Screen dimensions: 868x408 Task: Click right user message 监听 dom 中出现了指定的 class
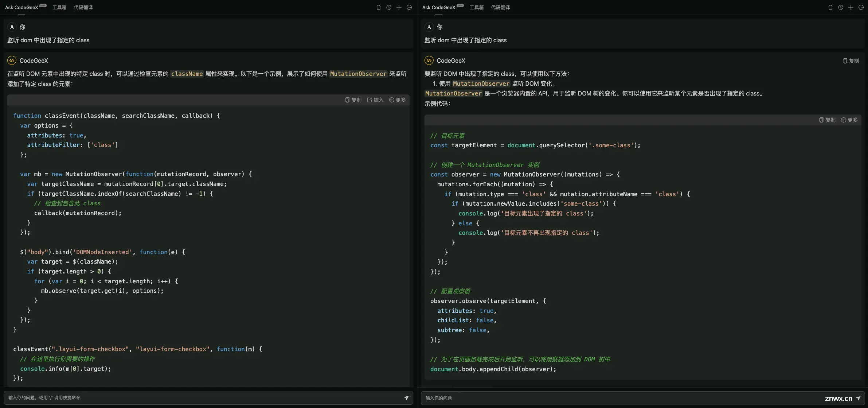[x=466, y=40]
